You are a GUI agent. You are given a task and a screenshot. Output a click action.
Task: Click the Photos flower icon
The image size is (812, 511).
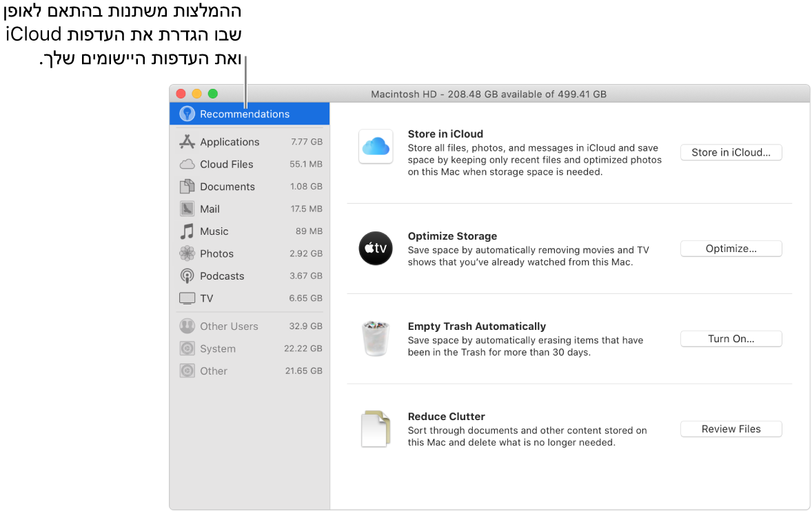tap(187, 253)
